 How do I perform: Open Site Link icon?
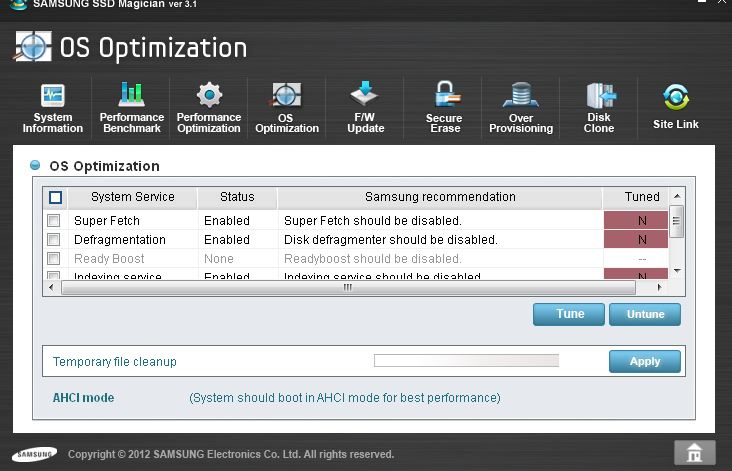[x=676, y=97]
